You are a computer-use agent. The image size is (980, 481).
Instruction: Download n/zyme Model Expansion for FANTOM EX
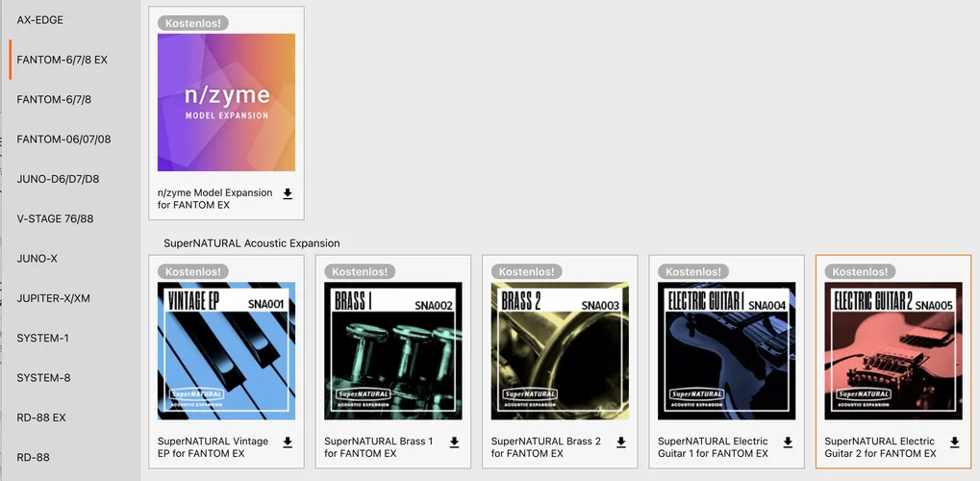click(288, 194)
